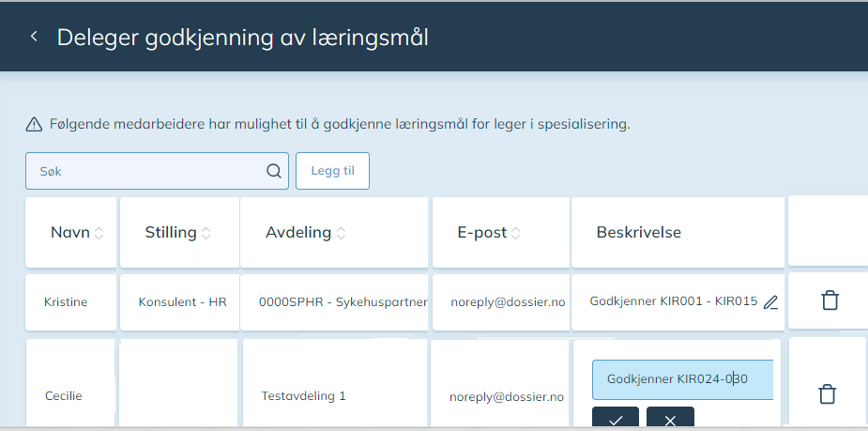Image resolution: width=868 pixels, height=431 pixels.
Task: Confirm the description edit with the checkmark
Action: tap(615, 419)
